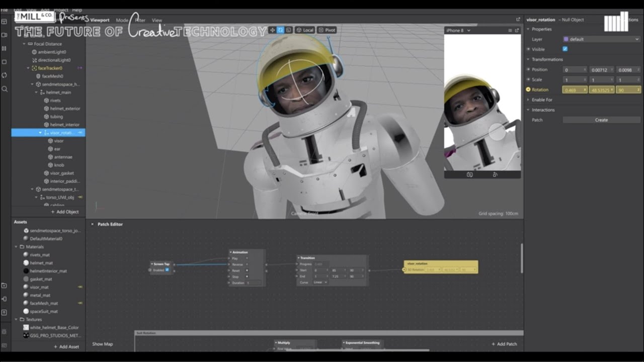The width and height of the screenshot is (644, 362).
Task: Toggle the Reset checkbox in Animation patch
Action: click(247, 270)
